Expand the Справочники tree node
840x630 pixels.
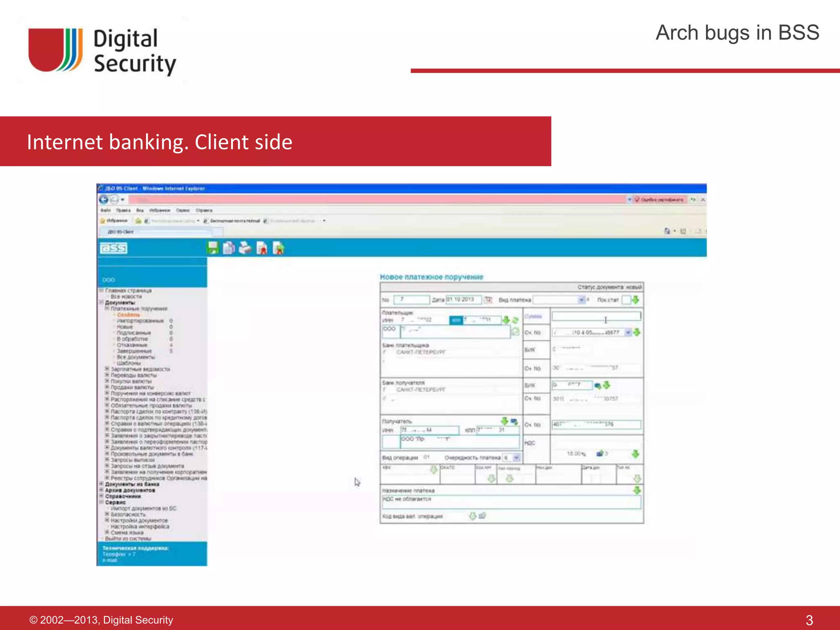pyautogui.click(x=101, y=496)
